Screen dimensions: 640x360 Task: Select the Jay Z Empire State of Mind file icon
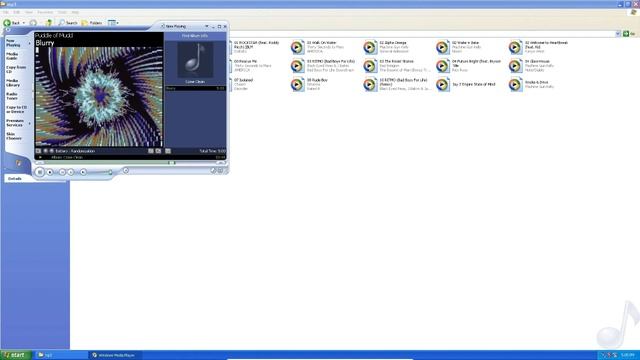(x=442, y=84)
